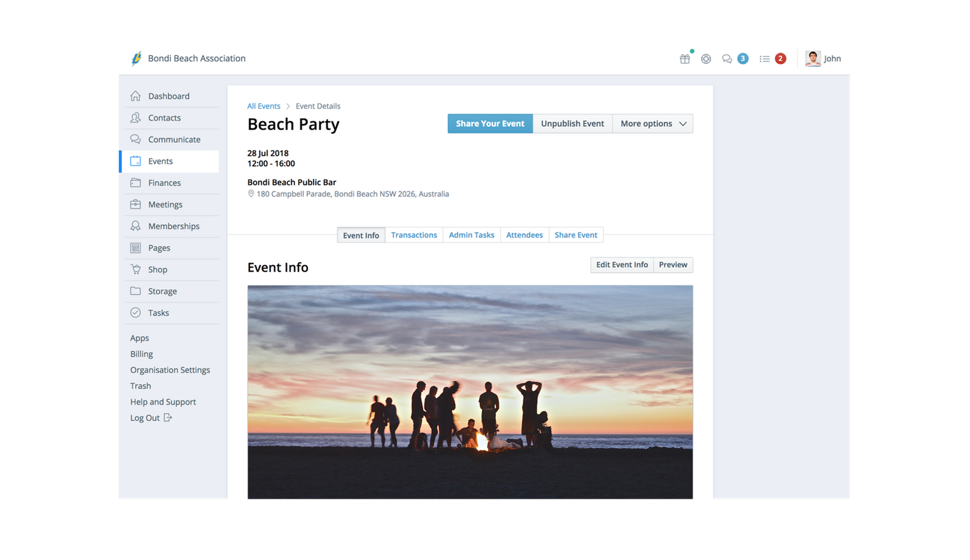Select the Tasks checkmark icon
970x560 pixels.
tap(136, 312)
